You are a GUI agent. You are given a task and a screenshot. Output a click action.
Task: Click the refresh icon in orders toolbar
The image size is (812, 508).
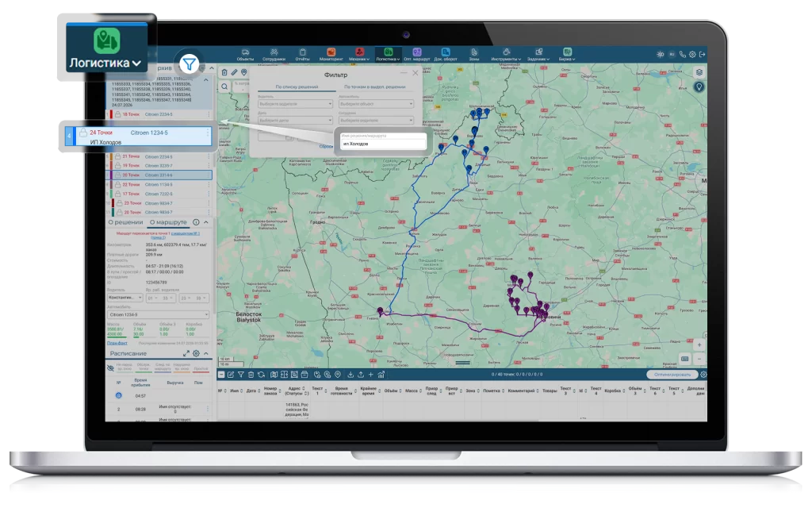tap(261, 375)
